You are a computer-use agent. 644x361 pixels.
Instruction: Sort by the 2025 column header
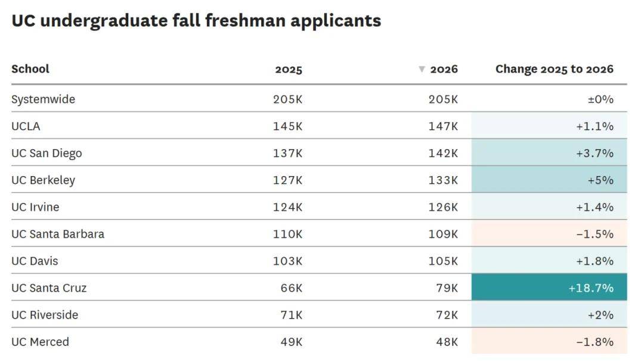[289, 69]
